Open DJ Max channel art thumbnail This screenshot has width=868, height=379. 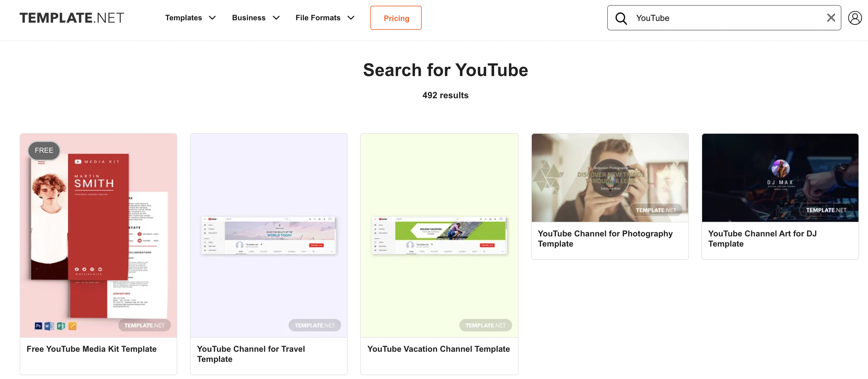pyautogui.click(x=780, y=178)
